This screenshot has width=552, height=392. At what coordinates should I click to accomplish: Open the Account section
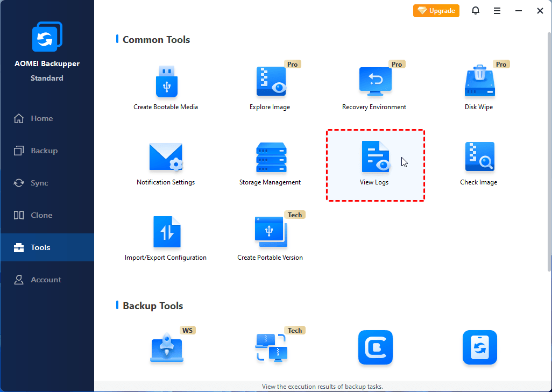click(47, 280)
